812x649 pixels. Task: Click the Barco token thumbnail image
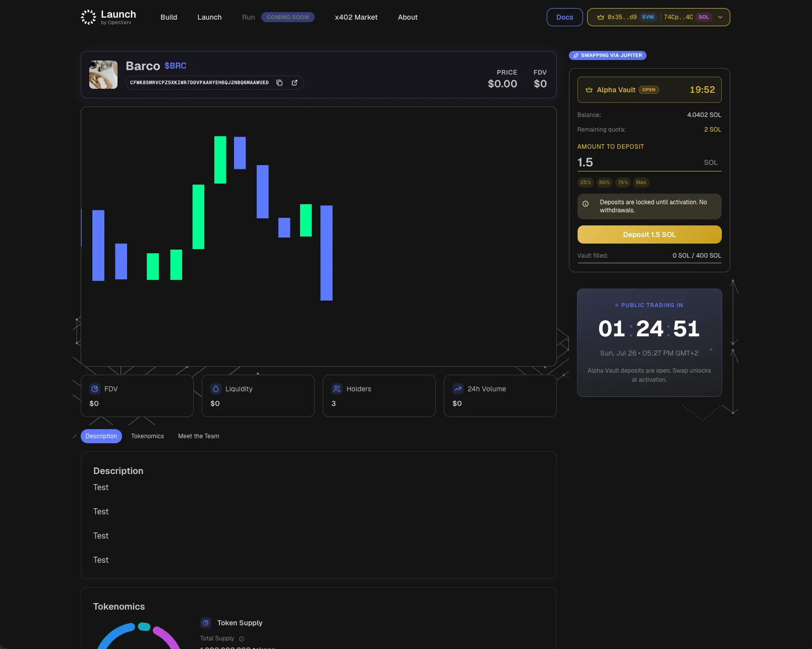point(103,75)
